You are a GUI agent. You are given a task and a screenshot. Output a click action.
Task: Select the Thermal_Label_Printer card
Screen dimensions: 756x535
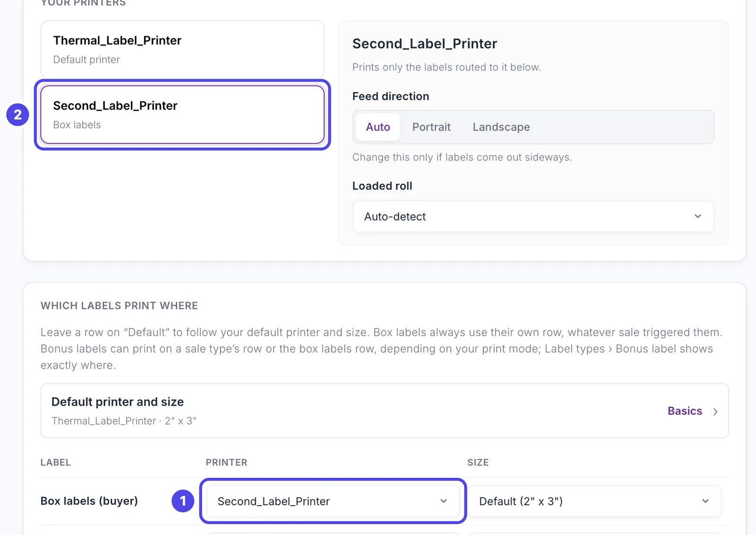(182, 49)
